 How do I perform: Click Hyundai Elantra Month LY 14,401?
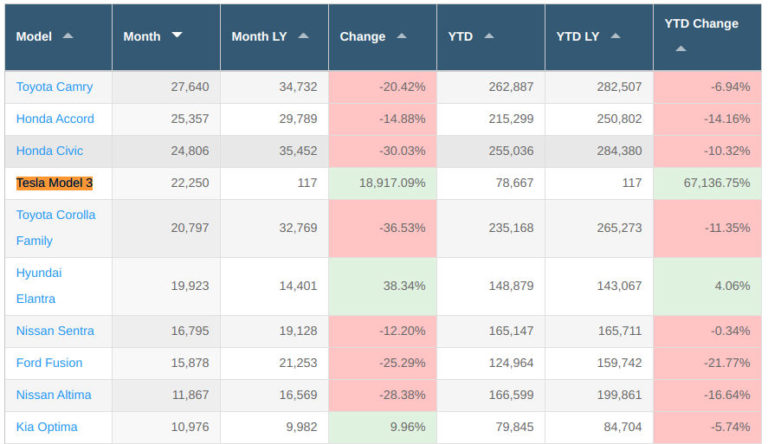point(298,286)
